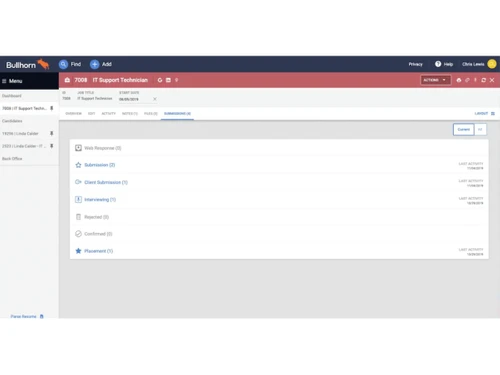The image size is (500, 375).
Task: Select the Submissions tab
Action: pos(177,114)
